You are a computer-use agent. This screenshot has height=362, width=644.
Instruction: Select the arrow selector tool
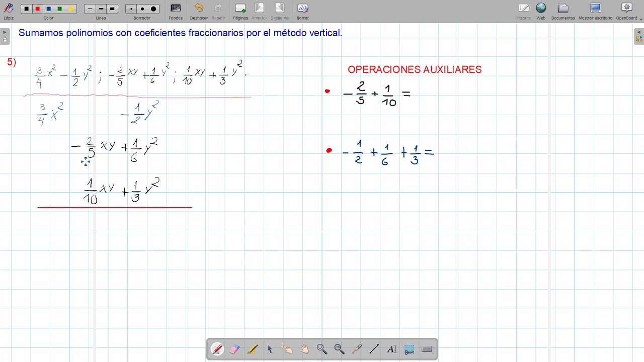click(x=270, y=349)
